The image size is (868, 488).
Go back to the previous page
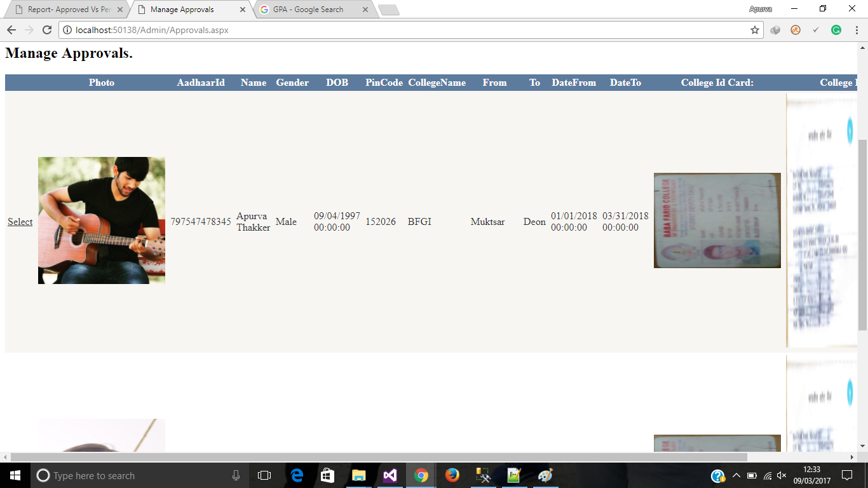click(11, 30)
